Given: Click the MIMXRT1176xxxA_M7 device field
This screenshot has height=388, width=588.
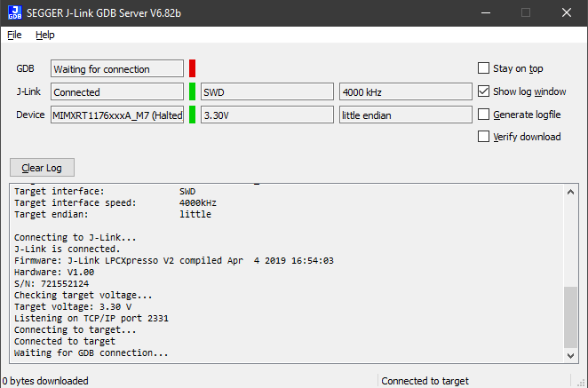Looking at the screenshot, I should 117,115.
